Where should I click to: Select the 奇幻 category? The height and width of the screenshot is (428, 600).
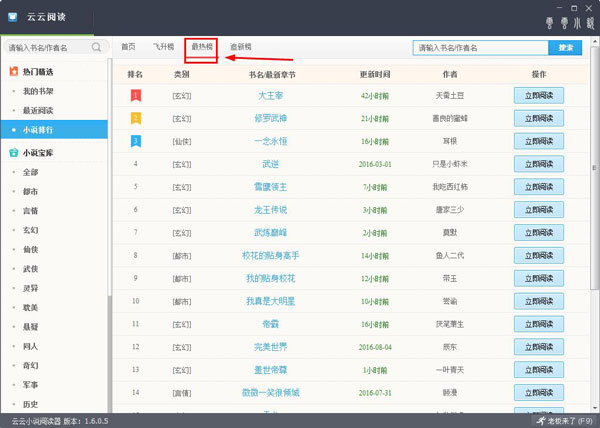[31, 365]
